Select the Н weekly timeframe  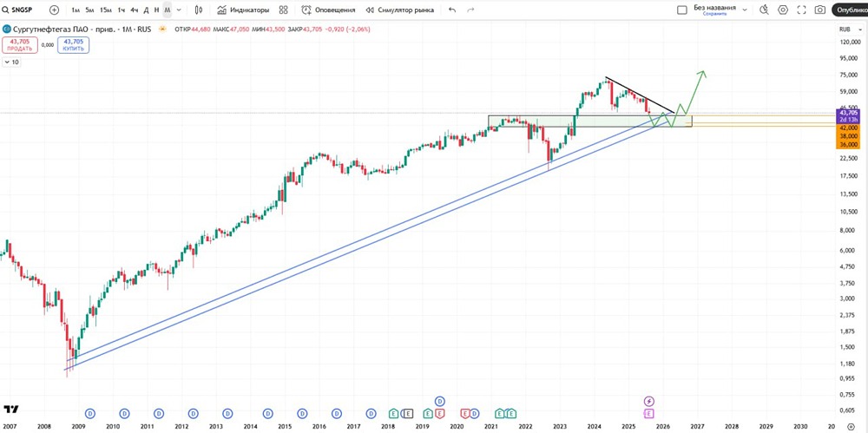156,10
